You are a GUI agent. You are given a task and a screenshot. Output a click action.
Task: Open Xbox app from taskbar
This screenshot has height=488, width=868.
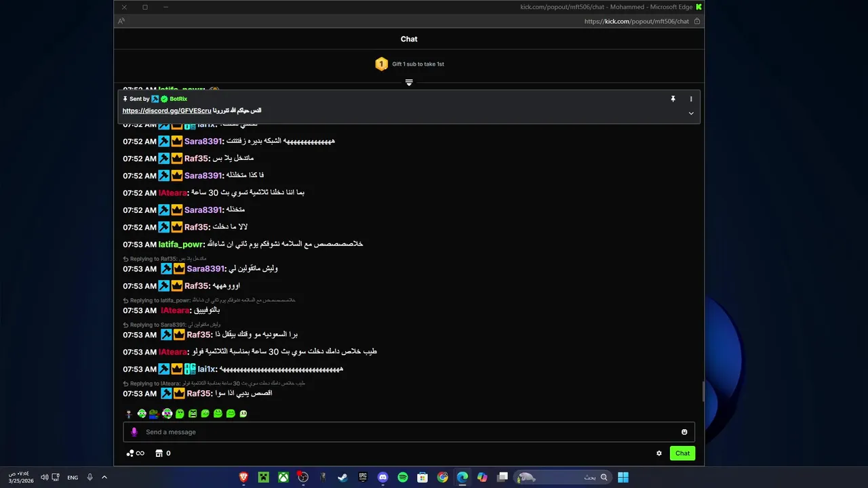coord(283,477)
